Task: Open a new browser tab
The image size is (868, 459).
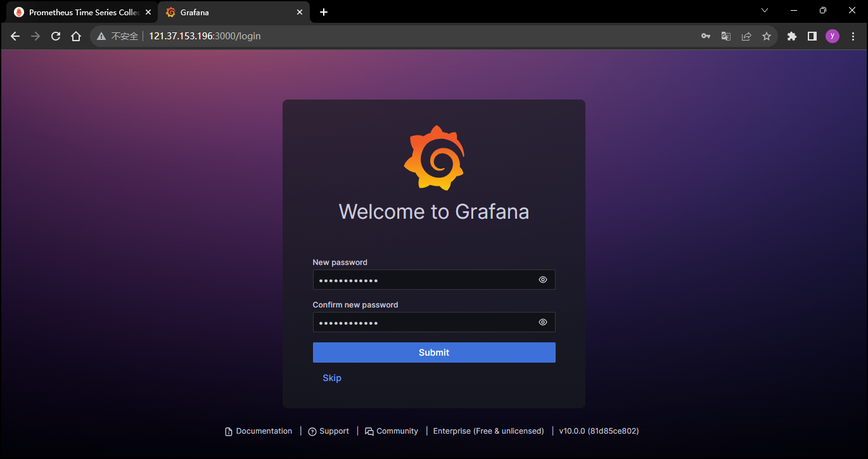Action: tap(324, 12)
